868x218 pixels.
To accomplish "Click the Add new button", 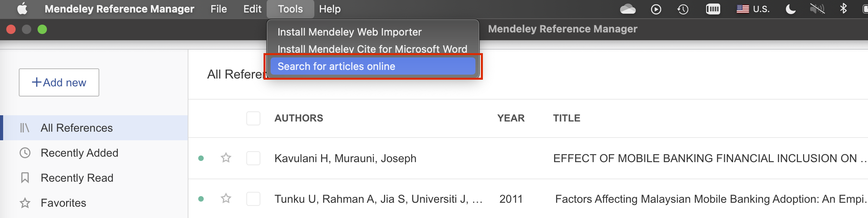I will [59, 82].
